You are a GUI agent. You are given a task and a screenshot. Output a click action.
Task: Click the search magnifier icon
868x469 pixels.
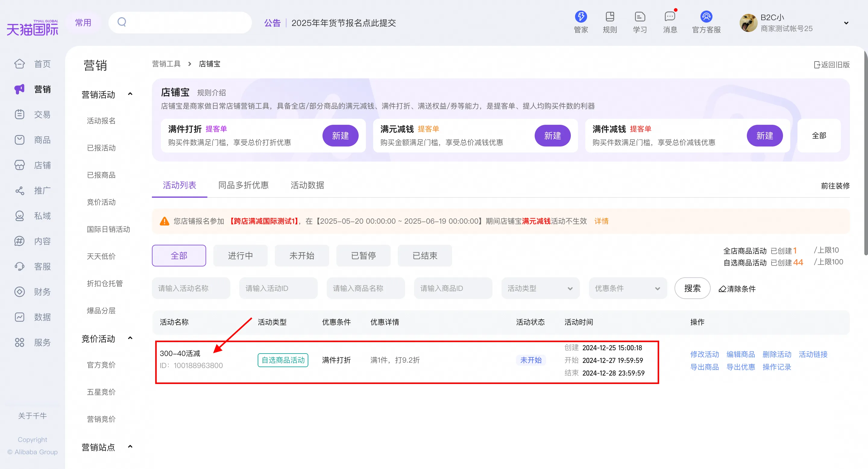pos(122,22)
